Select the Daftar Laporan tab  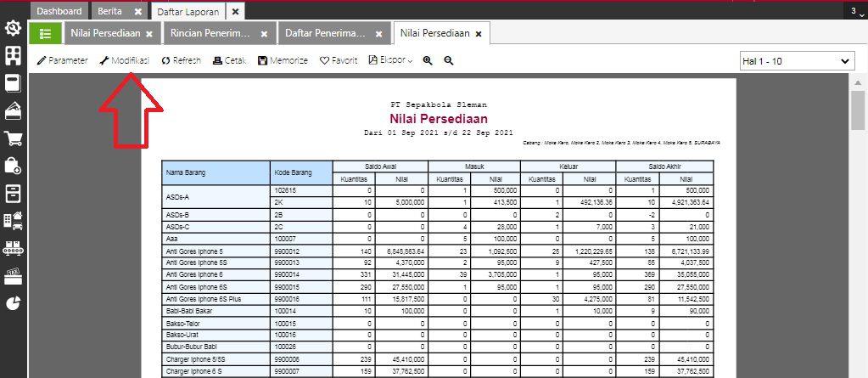(188, 12)
